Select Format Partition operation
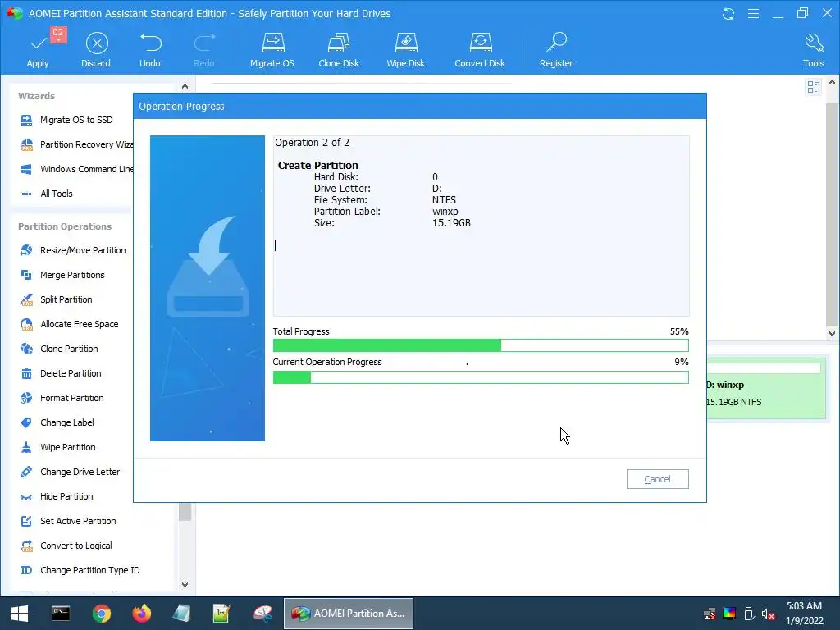Image resolution: width=840 pixels, height=630 pixels. (62, 398)
